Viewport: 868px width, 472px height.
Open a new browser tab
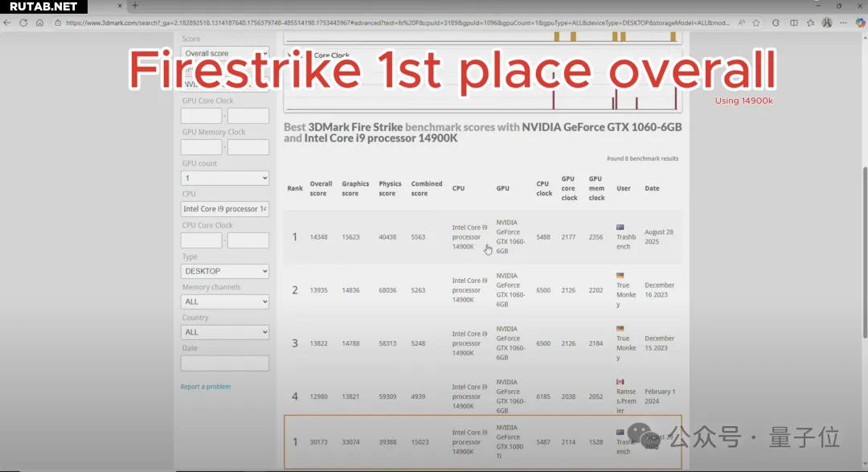[x=134, y=6]
